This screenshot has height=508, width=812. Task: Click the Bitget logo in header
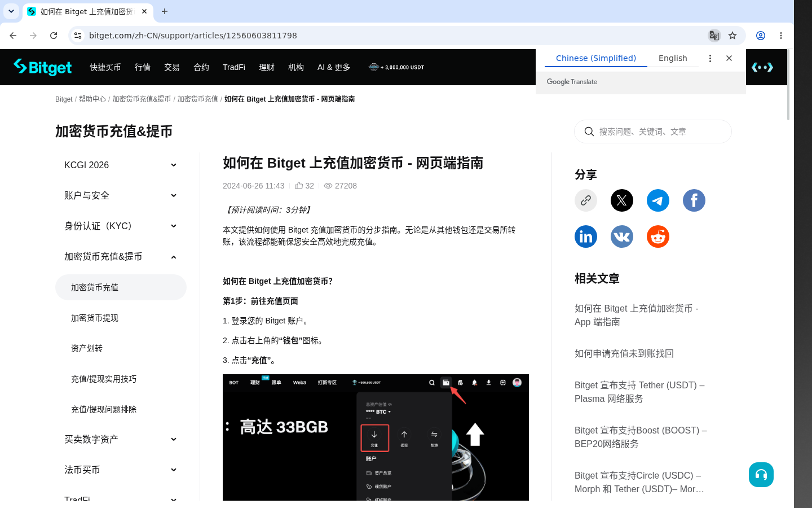tap(43, 67)
